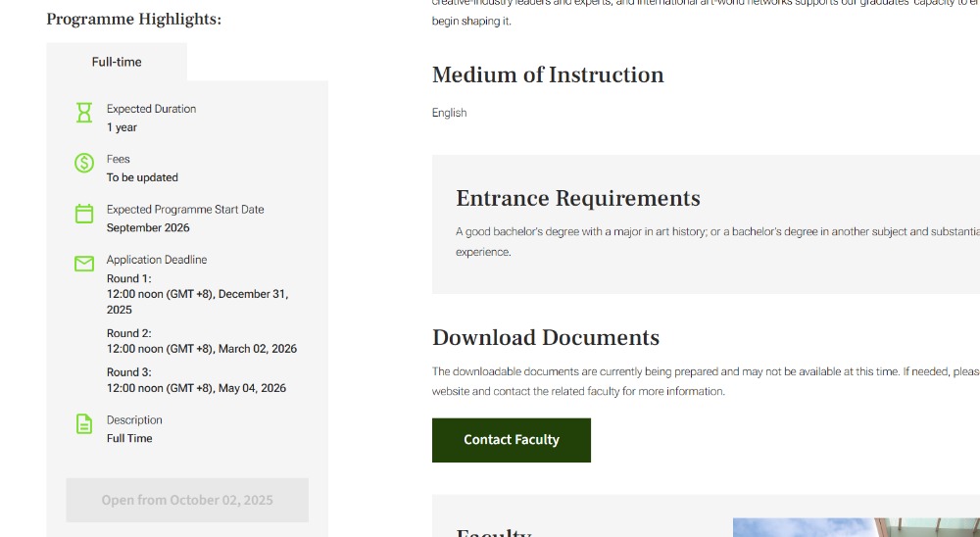This screenshot has height=537, width=980.
Task: Click the hourglass Expected Duration icon
Action: 84,113
